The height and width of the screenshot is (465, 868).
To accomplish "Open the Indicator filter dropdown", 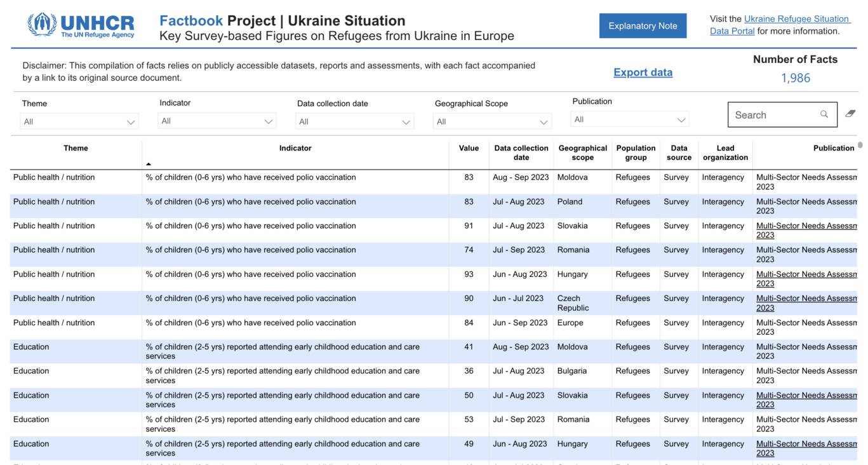I will 217,121.
